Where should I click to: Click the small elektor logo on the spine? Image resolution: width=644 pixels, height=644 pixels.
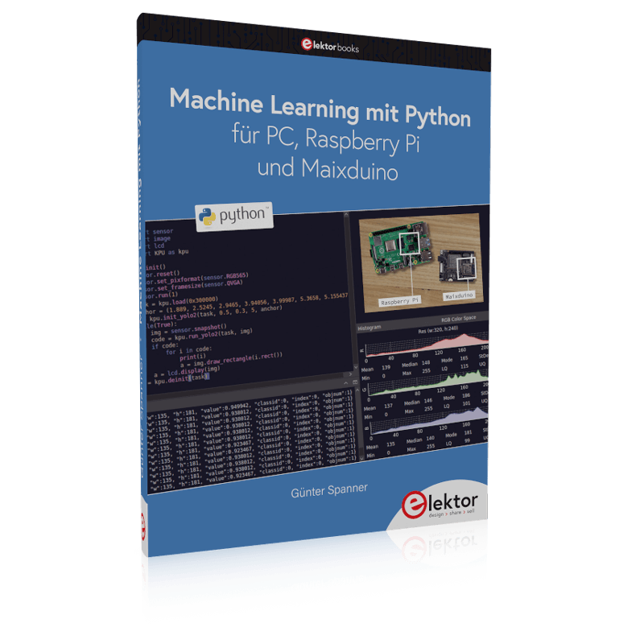pyautogui.click(x=143, y=526)
